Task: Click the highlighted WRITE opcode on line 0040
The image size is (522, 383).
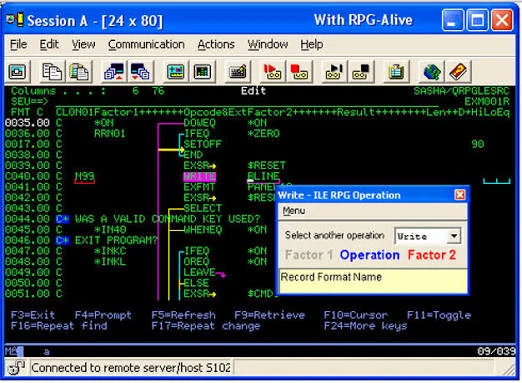Action: [200, 176]
